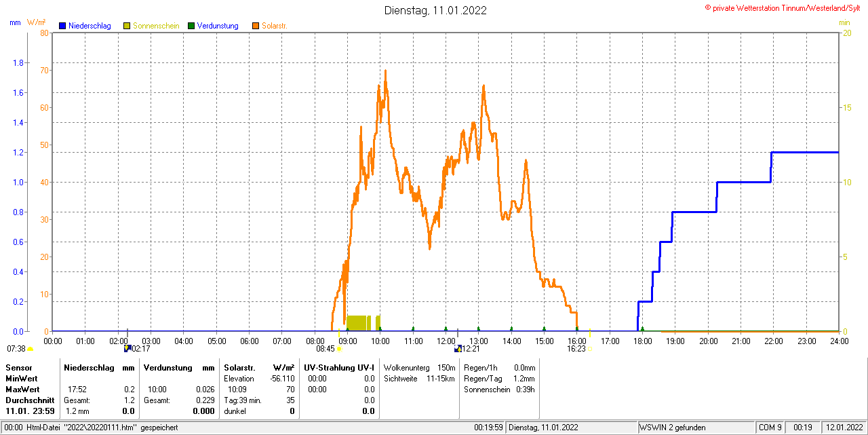Click the Sensor row header
This screenshot has height=435, width=868.
point(18,367)
